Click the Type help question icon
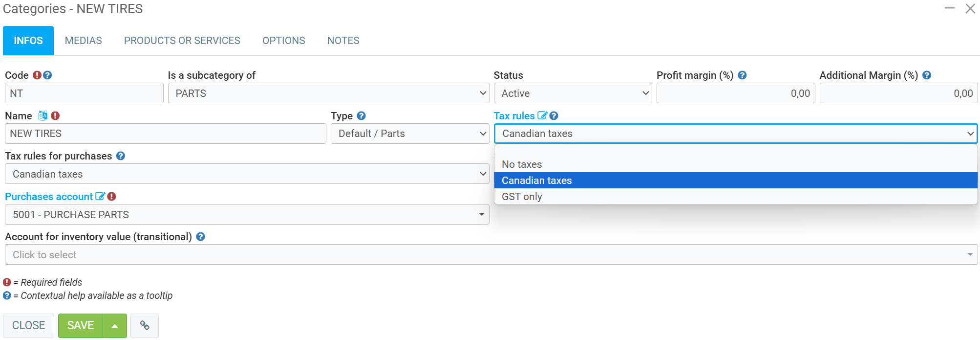The height and width of the screenshot is (340, 980). tap(361, 116)
